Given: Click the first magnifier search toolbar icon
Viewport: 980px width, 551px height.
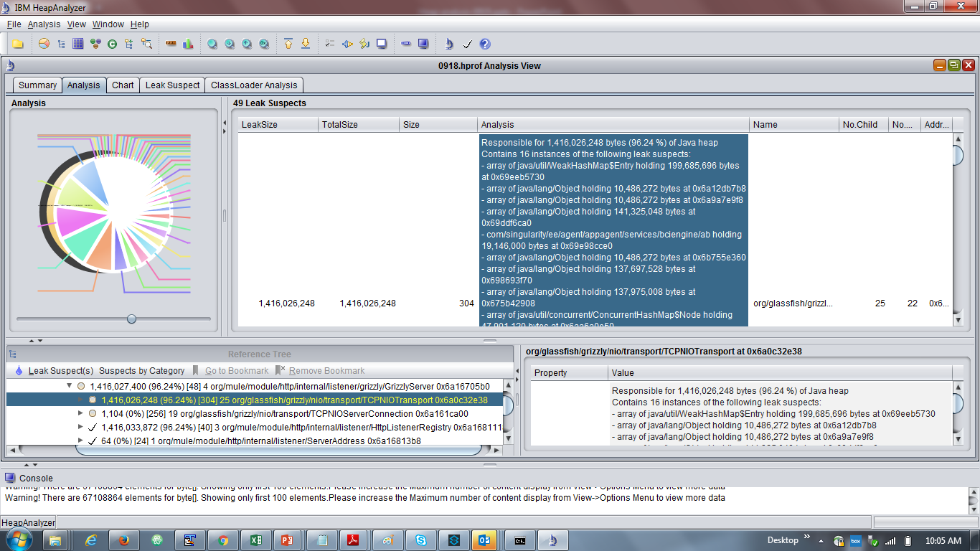Looking at the screenshot, I should click(x=212, y=44).
